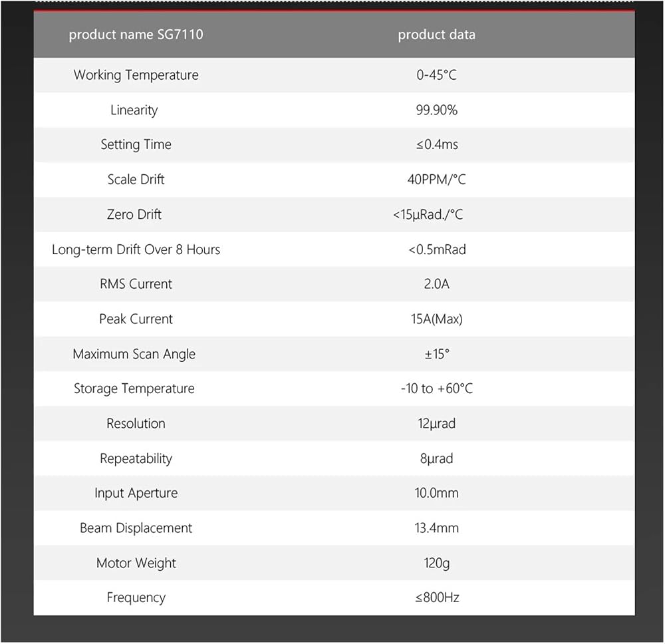Click the Peak Current label
This screenshot has width=665, height=644.
[136, 319]
